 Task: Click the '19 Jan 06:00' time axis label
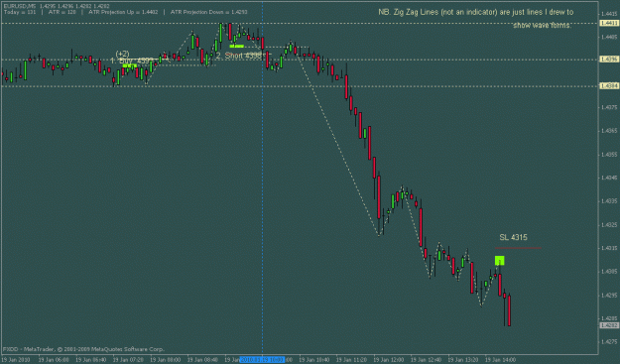(54, 360)
